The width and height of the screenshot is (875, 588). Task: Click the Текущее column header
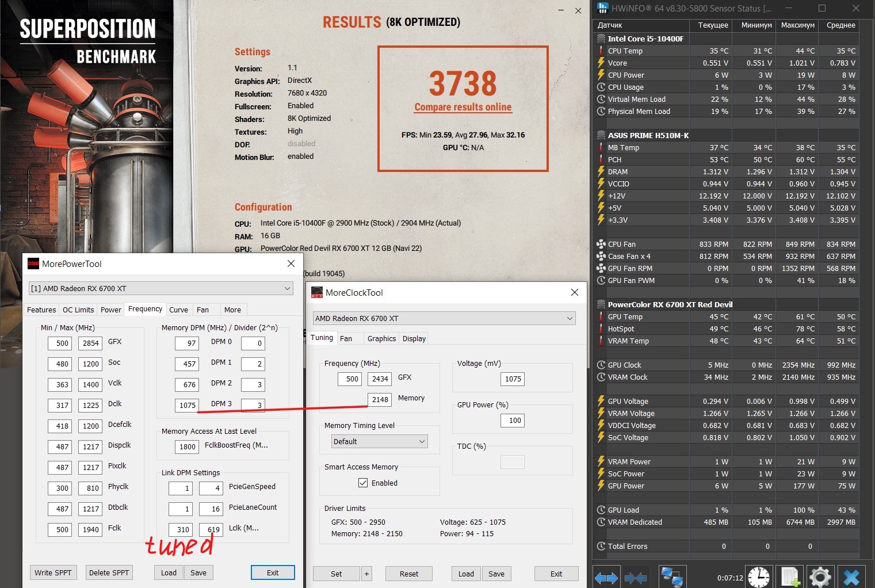coord(711,25)
